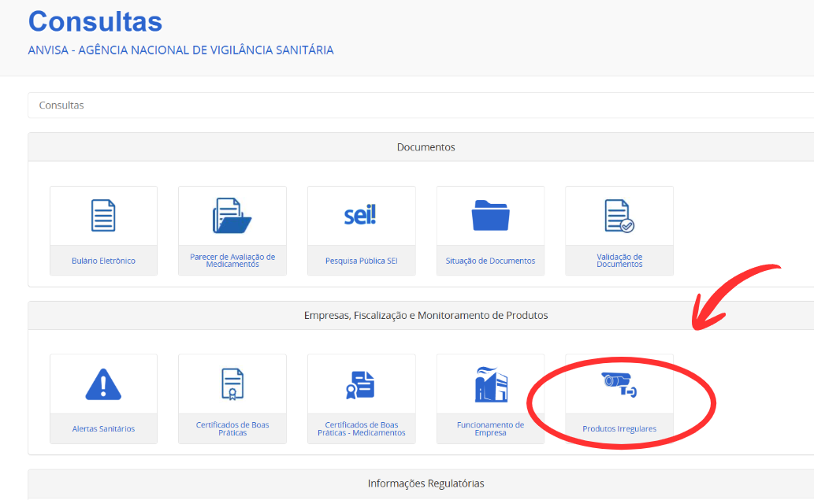Click the large Consultas page title
The width and height of the screenshot is (840, 504).
95,22
